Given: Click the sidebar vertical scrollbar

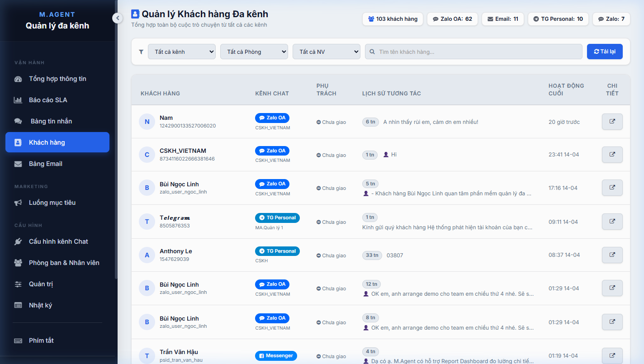Looking at the screenshot, I should 116,140.
